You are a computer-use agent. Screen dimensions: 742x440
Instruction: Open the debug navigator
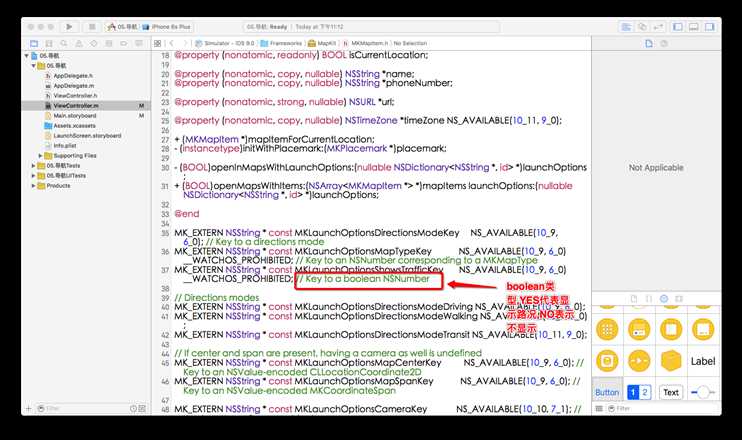109,44
